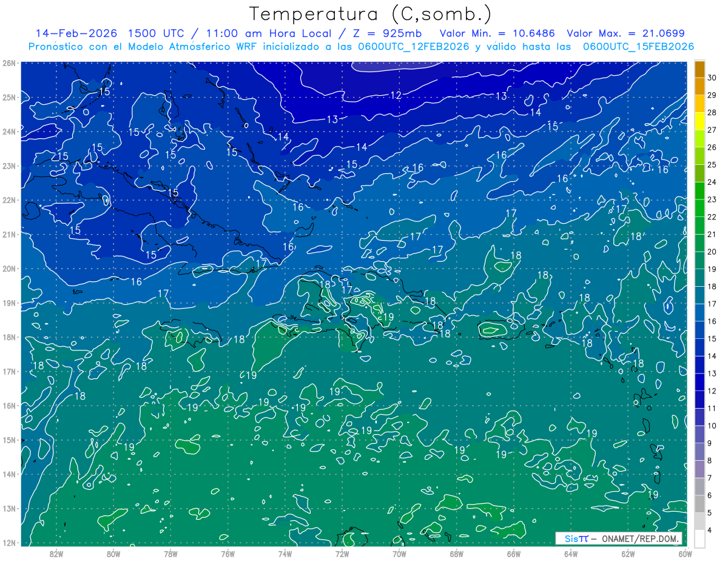Viewport: 728px width, 562px height.
Task: Click the '78W' longitude axis label
Action: tap(170, 554)
